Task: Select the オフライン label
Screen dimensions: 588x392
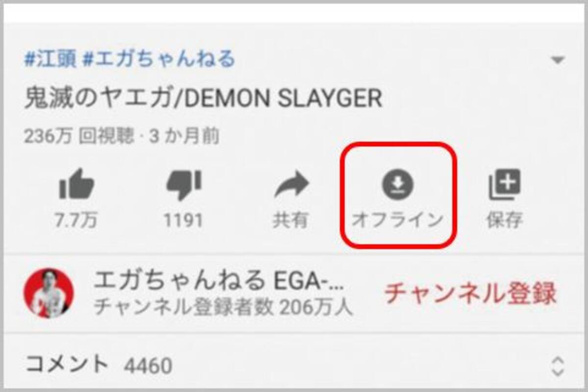Action: tap(398, 220)
